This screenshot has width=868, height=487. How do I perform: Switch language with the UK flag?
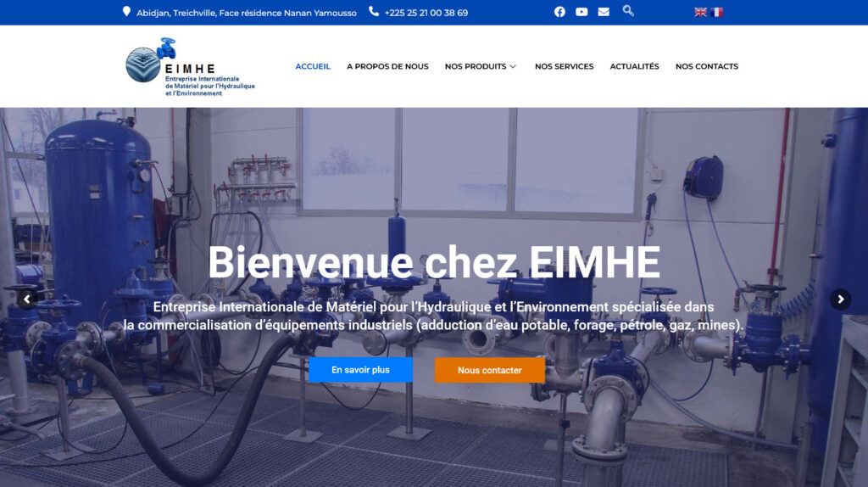700,12
